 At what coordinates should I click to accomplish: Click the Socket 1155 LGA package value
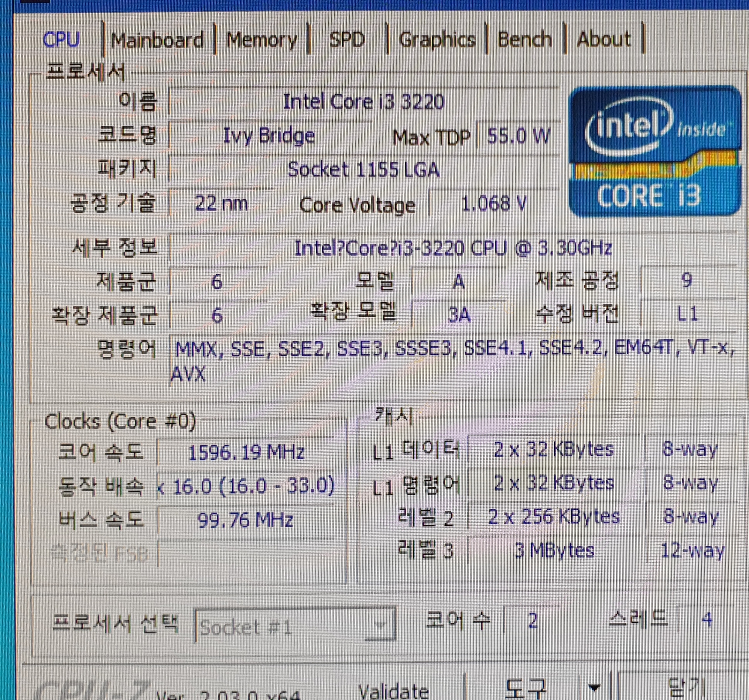tap(363, 170)
